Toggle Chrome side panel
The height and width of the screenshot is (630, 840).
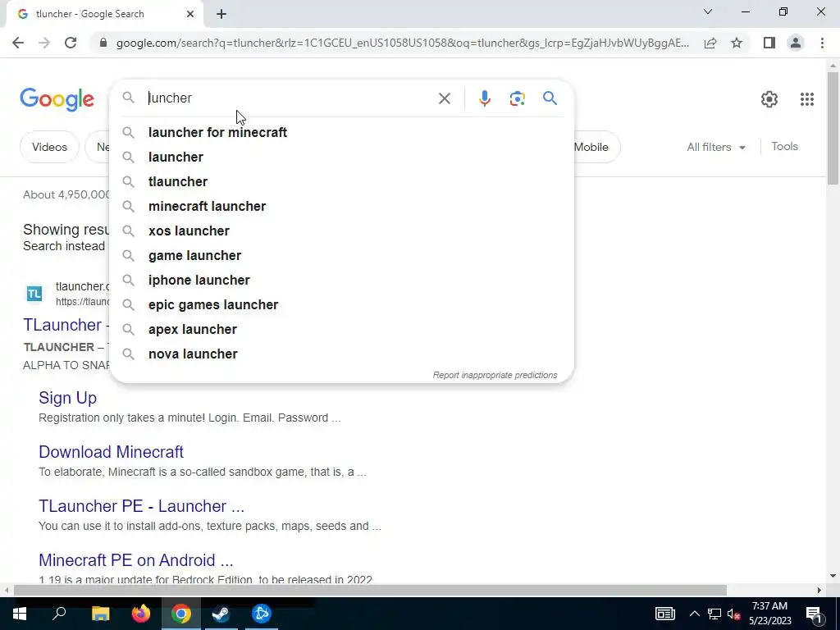(769, 43)
